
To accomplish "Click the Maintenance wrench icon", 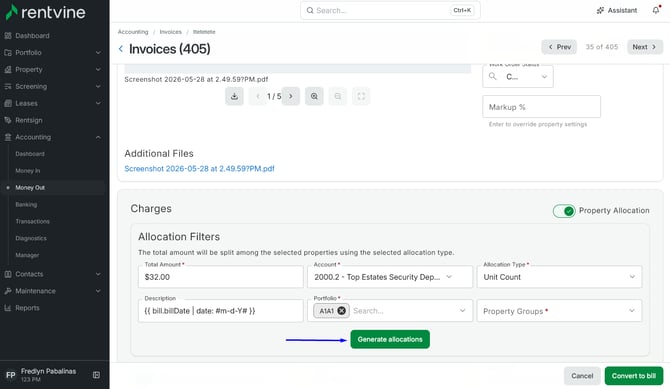I will 8,291.
